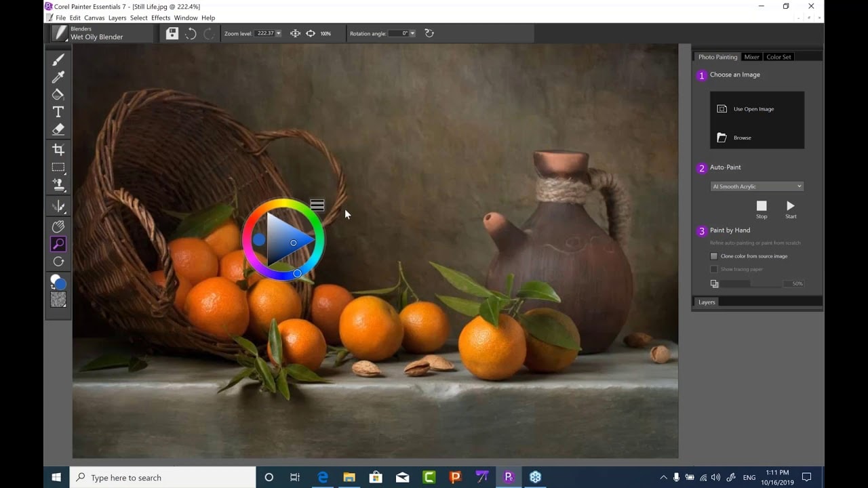Pick the Paint Bucket tool
Screen dimensions: 868x488
58,94
